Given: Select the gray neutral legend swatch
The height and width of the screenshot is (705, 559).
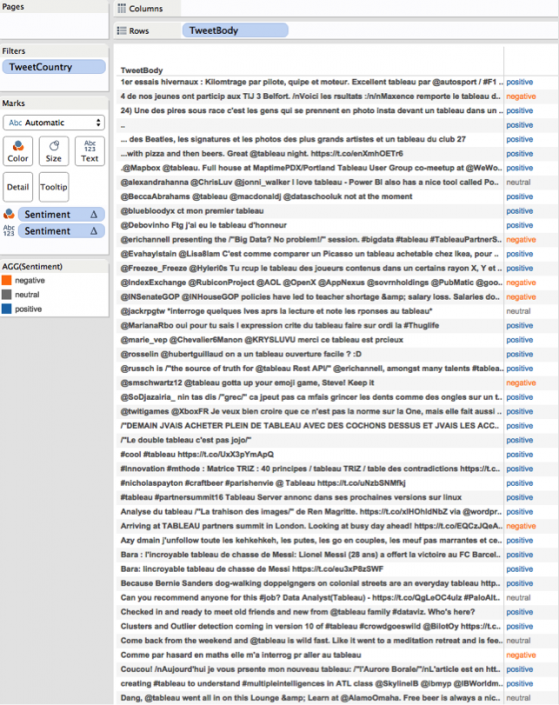Looking at the screenshot, I should point(6,294).
